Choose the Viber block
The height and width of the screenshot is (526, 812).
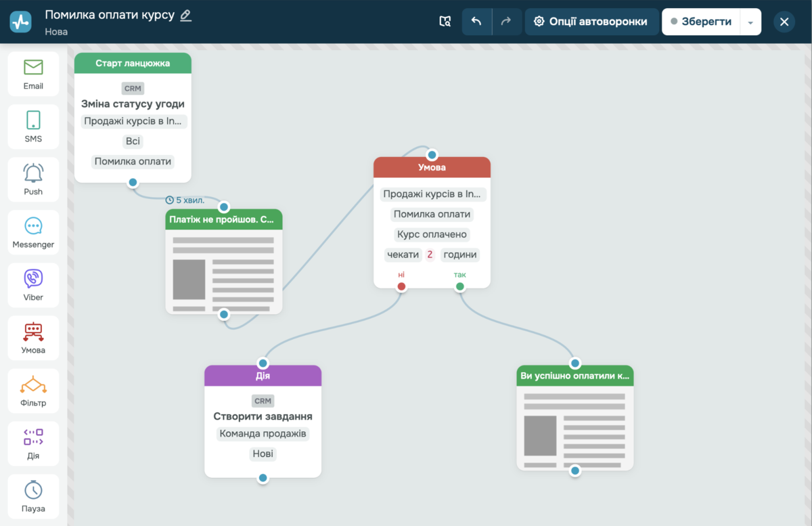point(33,285)
